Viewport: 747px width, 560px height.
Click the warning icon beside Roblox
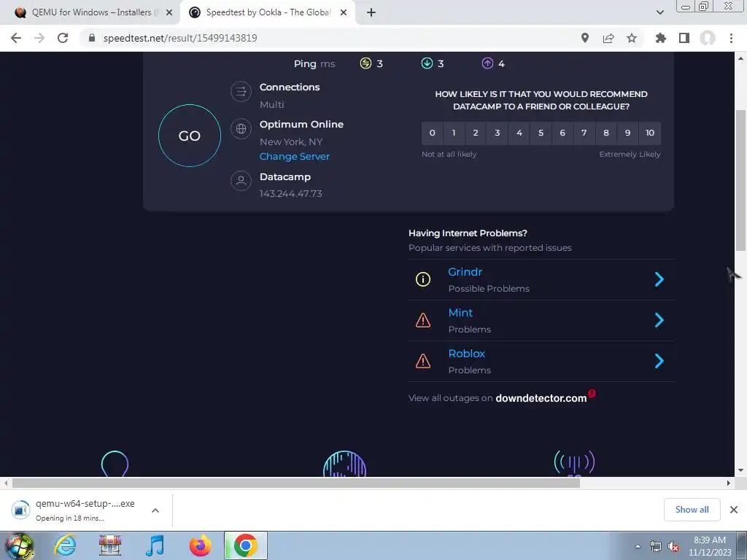(423, 362)
